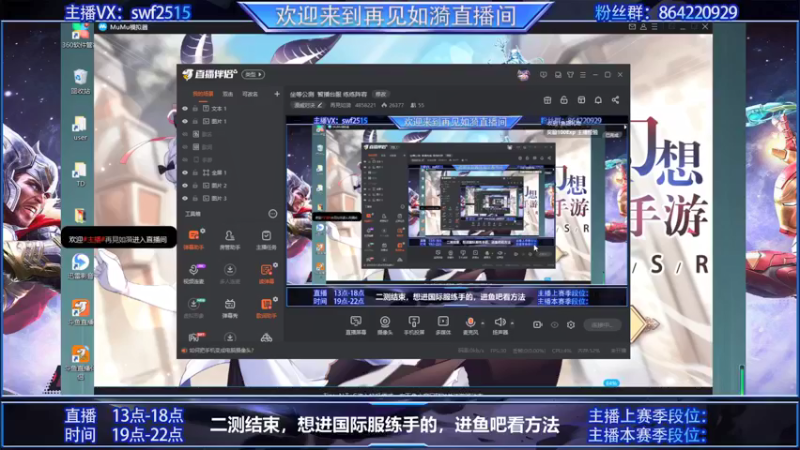The height and width of the screenshot is (450, 800).
Task: Open the user folder on the desktop
Action: tap(80, 128)
